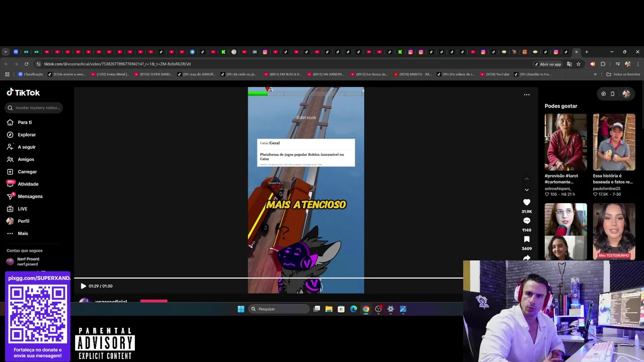The width and height of the screenshot is (644, 362).
Task: Open astrowhispers_ profile link
Action: (x=557, y=189)
